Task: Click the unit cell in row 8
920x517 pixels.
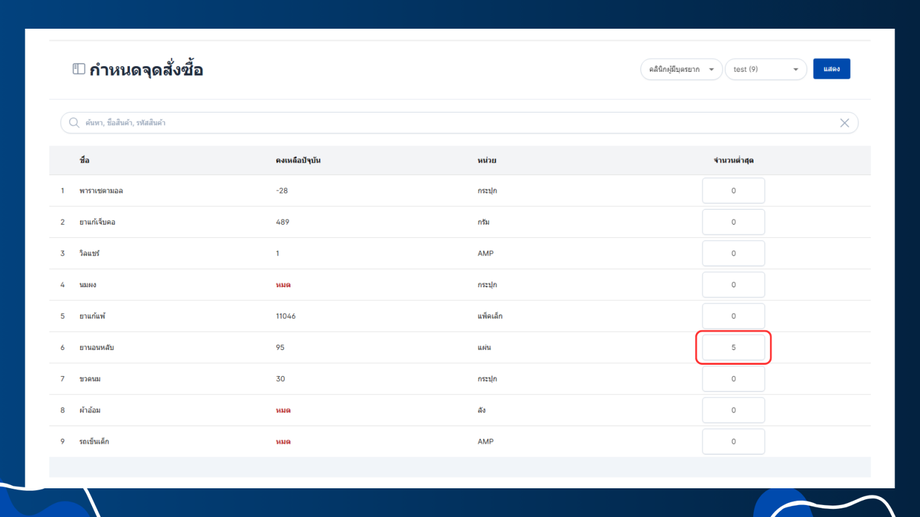Action: 481,410
